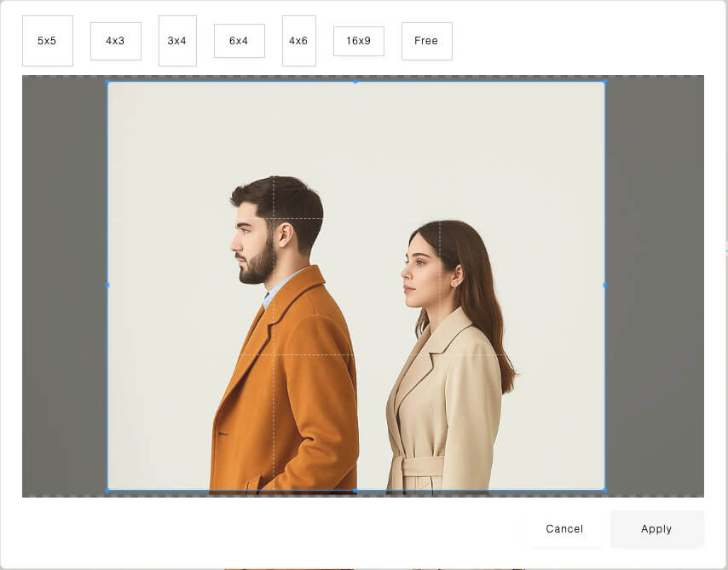Confirm the crop with Apply
This screenshot has width=728, height=570.
(656, 529)
